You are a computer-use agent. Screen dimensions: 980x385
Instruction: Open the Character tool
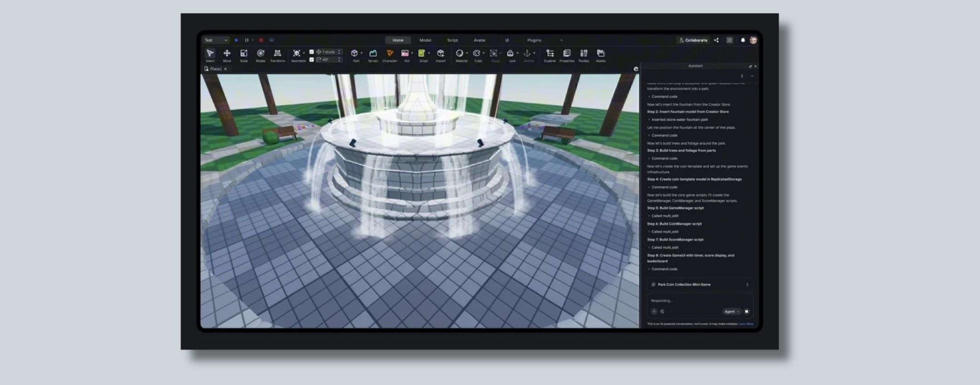pos(390,55)
